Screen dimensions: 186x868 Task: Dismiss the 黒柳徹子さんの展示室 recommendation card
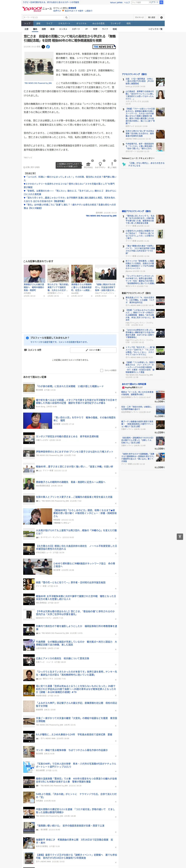tap(44, 296)
